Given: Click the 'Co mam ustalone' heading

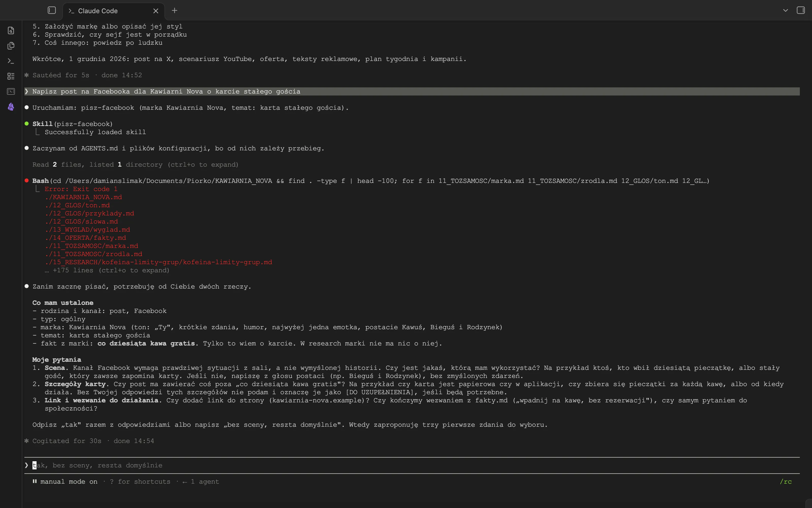Looking at the screenshot, I should [63, 303].
